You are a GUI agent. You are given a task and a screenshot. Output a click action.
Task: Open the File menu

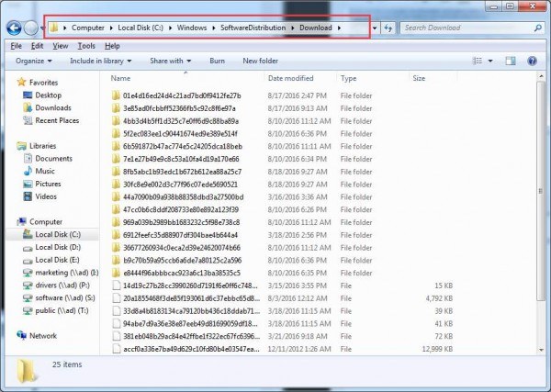pos(16,46)
